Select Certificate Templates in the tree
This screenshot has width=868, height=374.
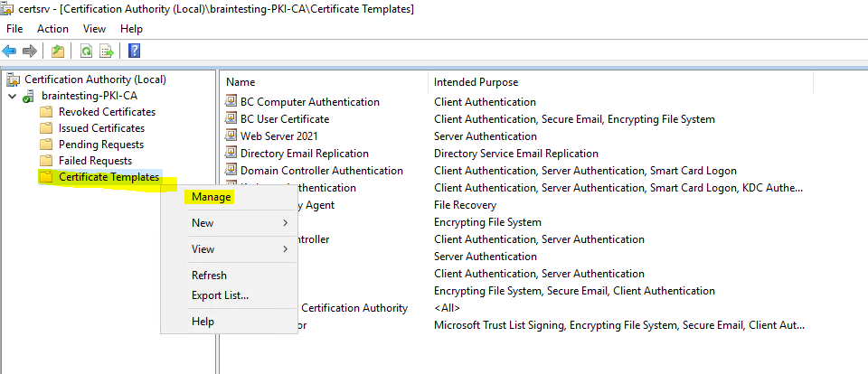pos(109,177)
